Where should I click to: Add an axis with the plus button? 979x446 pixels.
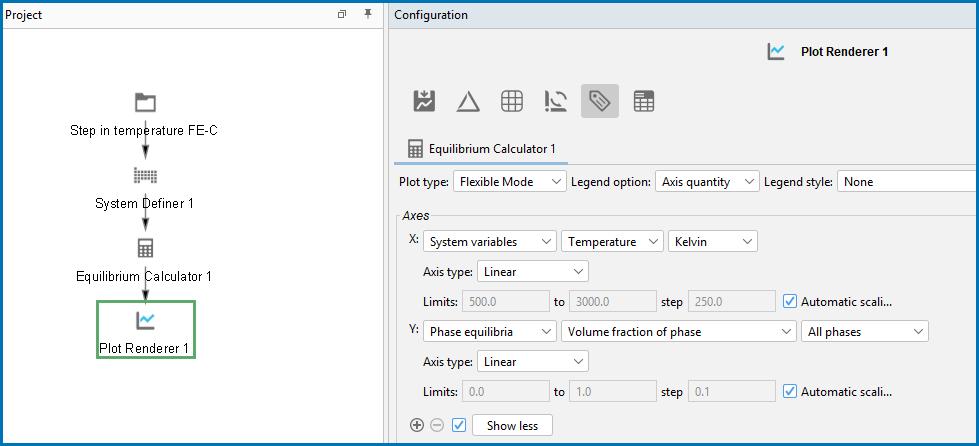point(416,425)
